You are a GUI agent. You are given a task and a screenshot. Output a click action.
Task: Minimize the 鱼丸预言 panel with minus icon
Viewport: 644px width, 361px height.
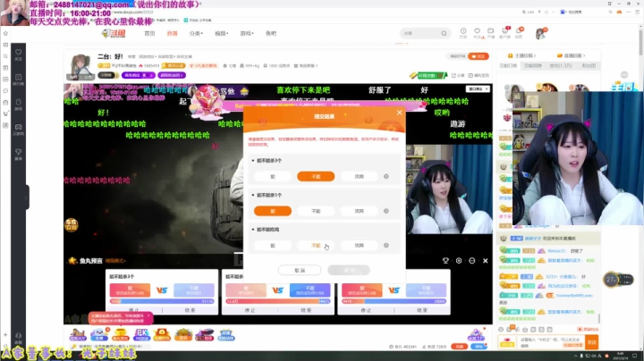472,261
